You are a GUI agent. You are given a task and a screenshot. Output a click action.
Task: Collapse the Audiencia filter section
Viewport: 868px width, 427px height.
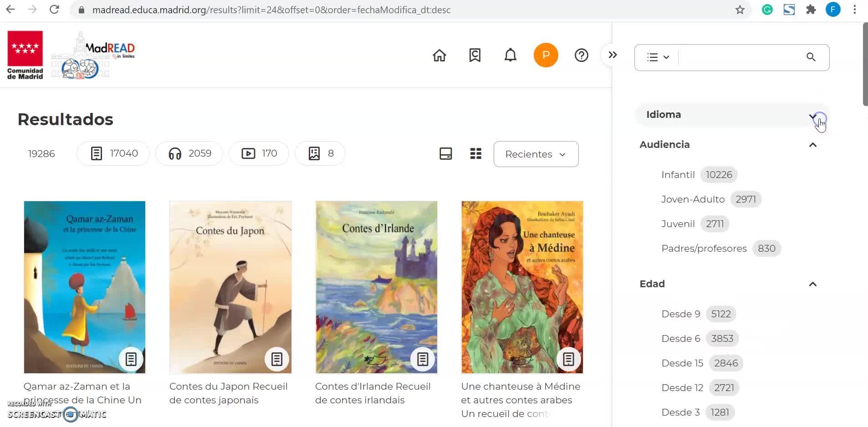812,145
